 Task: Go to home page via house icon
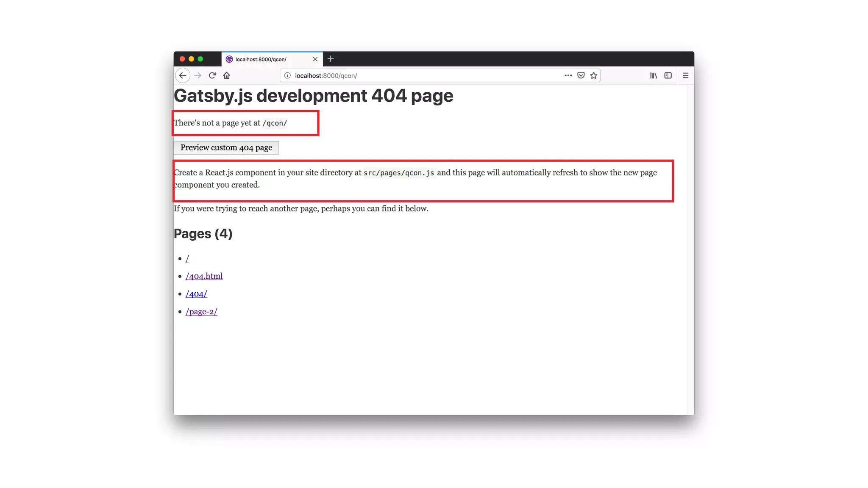227,75
